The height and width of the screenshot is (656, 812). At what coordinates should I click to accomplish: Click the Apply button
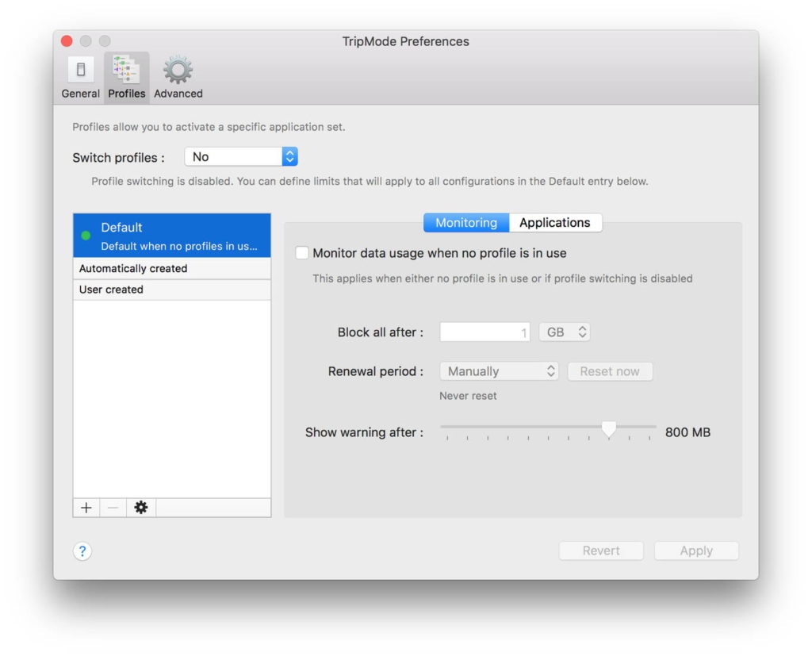point(696,551)
